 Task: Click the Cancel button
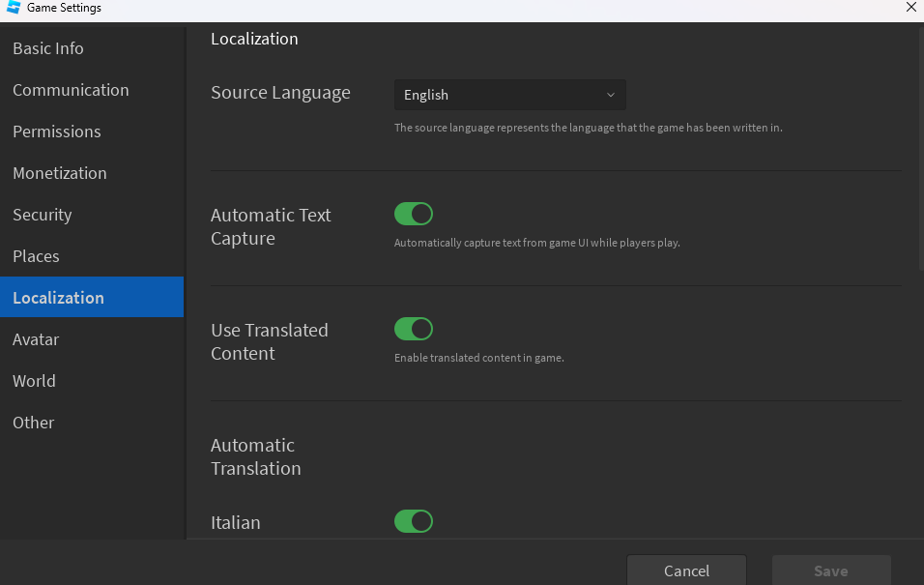click(686, 570)
